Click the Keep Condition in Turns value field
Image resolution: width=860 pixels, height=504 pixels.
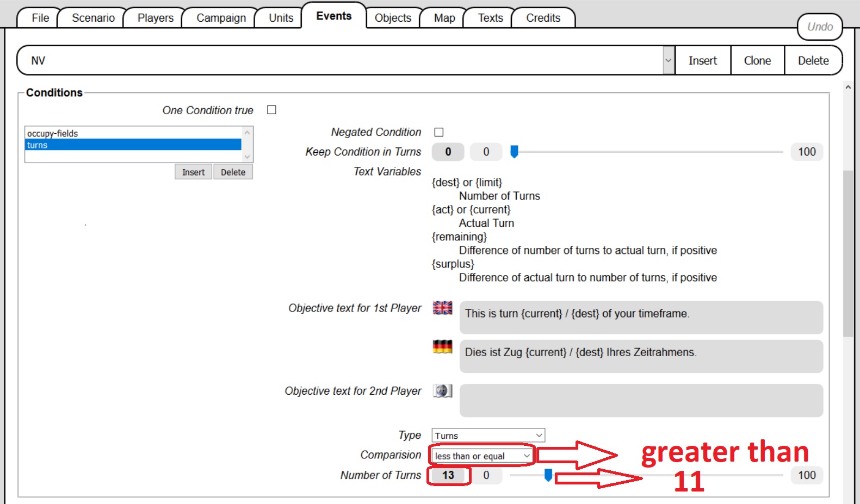coord(448,152)
